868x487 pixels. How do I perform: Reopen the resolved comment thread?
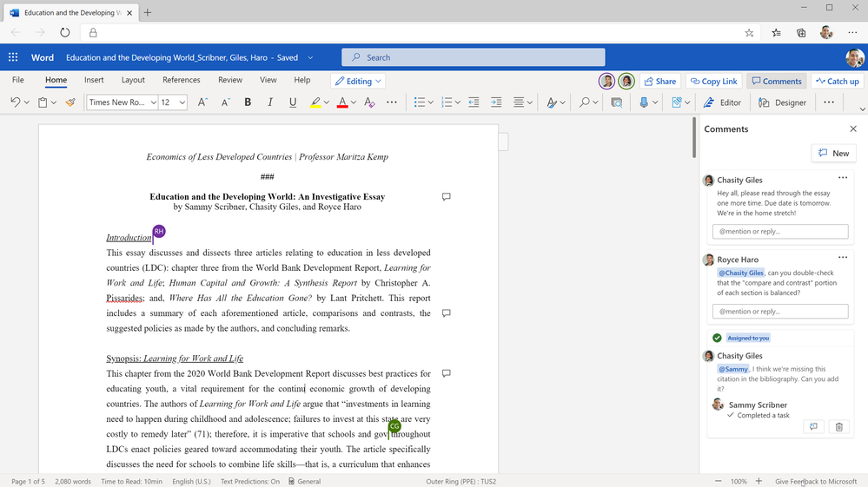click(x=813, y=427)
